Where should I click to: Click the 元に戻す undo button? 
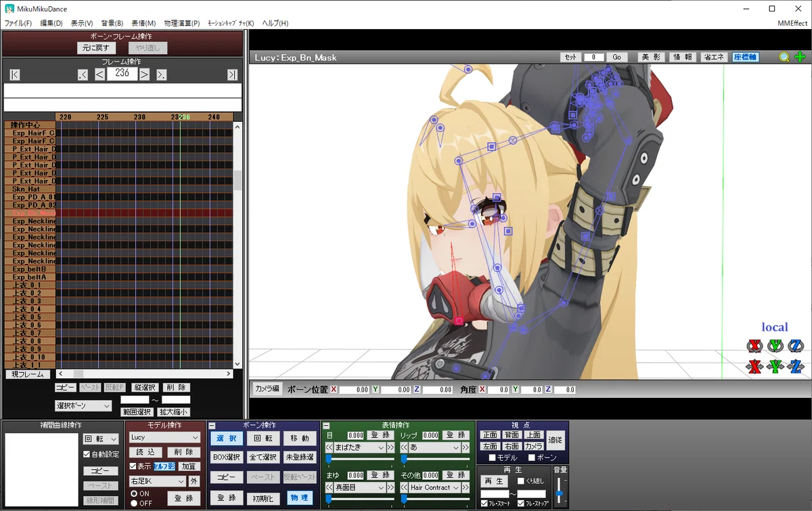coord(96,47)
